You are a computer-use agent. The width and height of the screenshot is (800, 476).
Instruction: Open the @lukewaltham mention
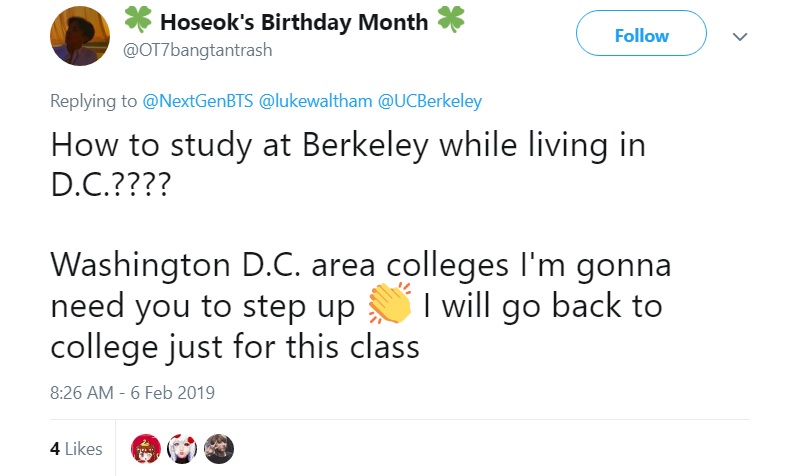pyautogui.click(x=315, y=101)
